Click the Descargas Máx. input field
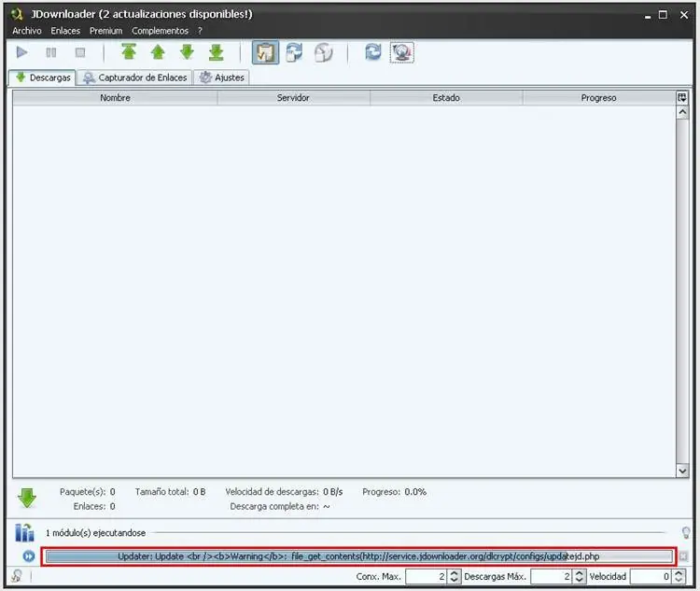The image size is (700, 591). pyautogui.click(x=551, y=576)
